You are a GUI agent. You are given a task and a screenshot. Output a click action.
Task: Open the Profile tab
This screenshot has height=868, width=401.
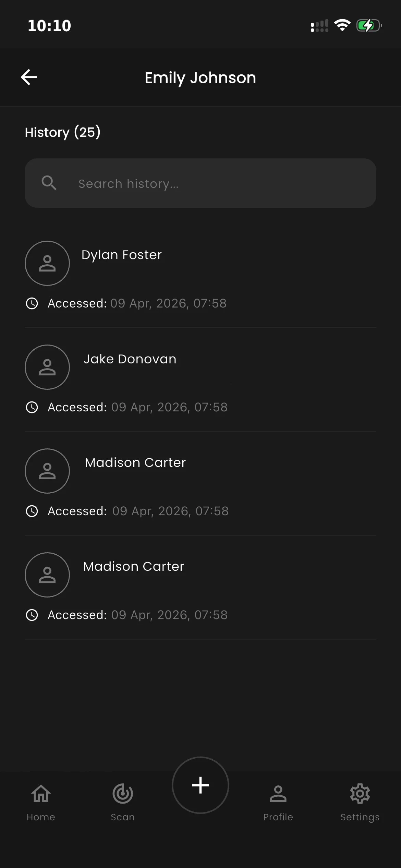(278, 802)
